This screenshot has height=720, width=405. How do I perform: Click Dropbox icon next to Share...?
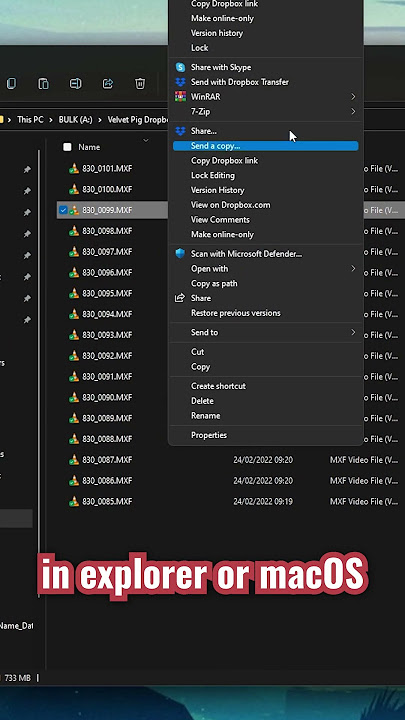coord(180,131)
